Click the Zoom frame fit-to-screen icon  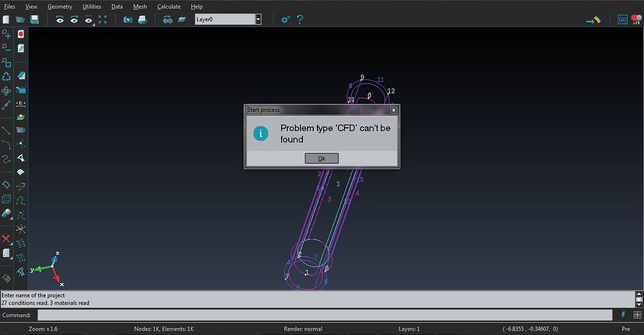(x=103, y=20)
